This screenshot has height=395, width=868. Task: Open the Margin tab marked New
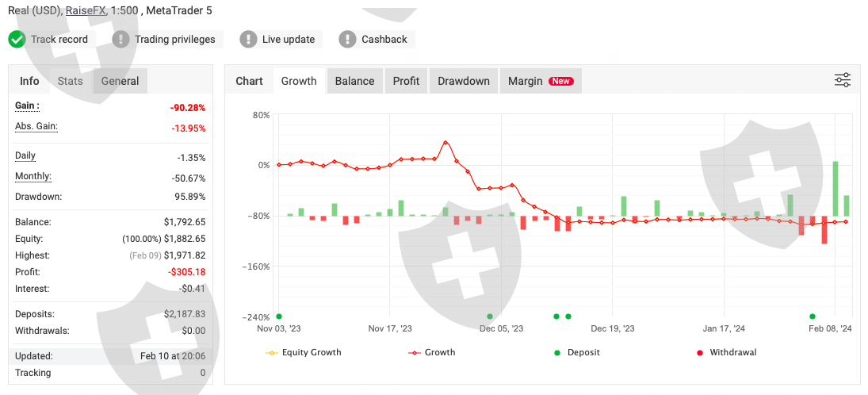(537, 81)
